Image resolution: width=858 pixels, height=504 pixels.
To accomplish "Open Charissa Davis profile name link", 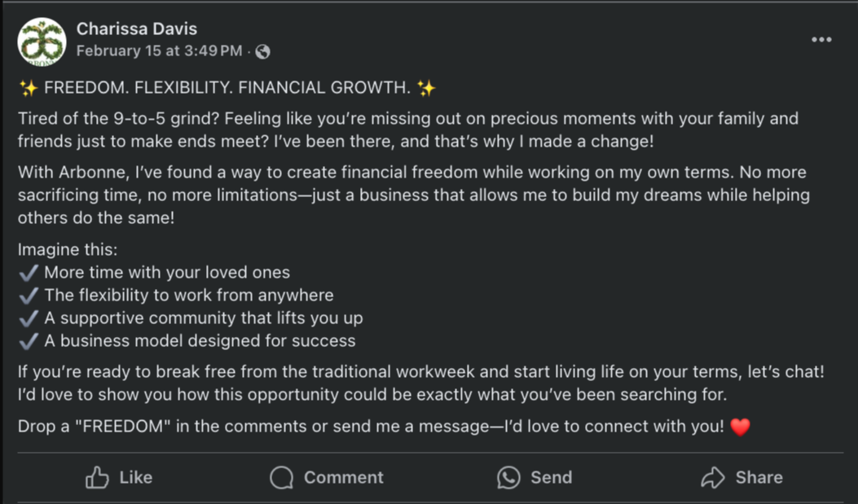I will [135, 28].
